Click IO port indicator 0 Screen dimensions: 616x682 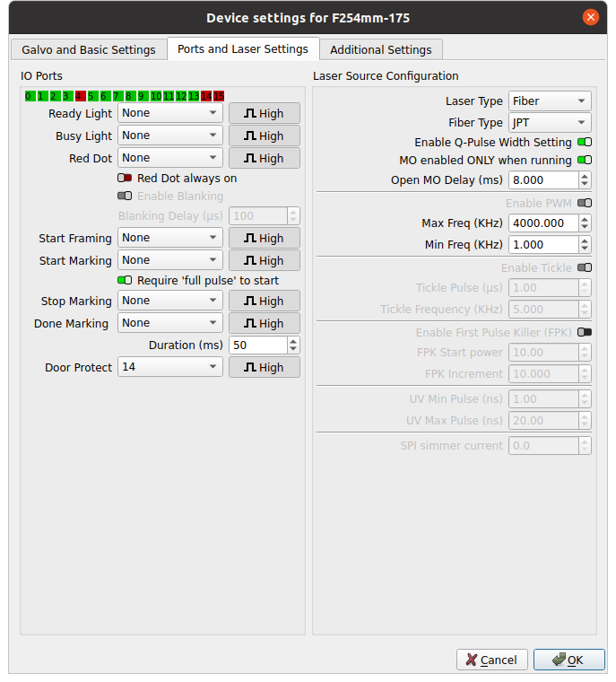[x=30, y=96]
